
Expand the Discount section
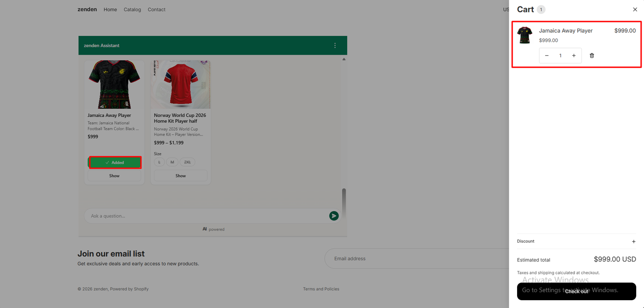tap(576, 241)
